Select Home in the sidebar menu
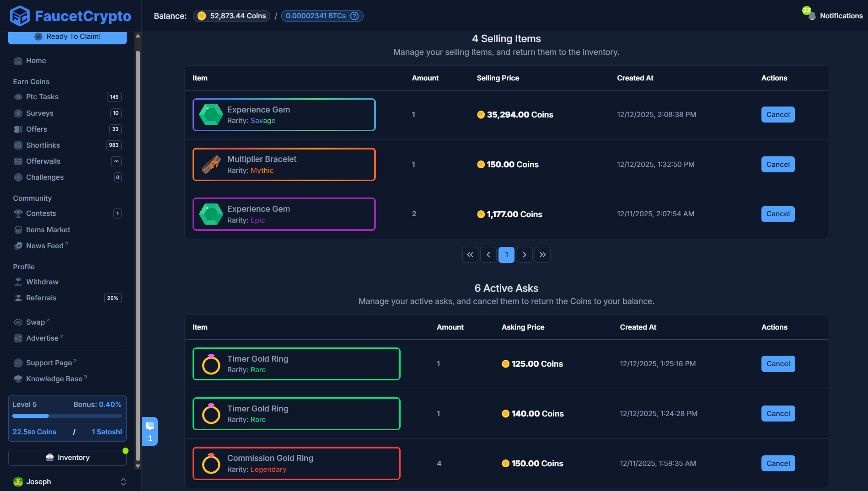868x491 pixels. (36, 60)
